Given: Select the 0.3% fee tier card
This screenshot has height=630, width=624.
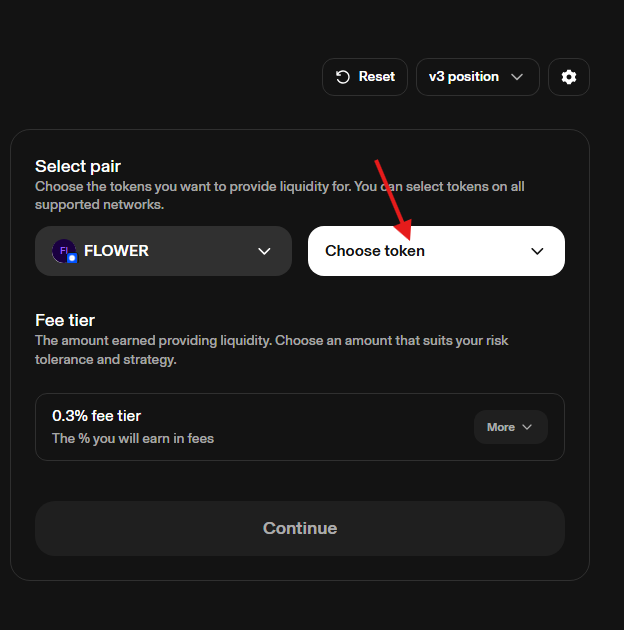Looking at the screenshot, I should click(x=300, y=427).
